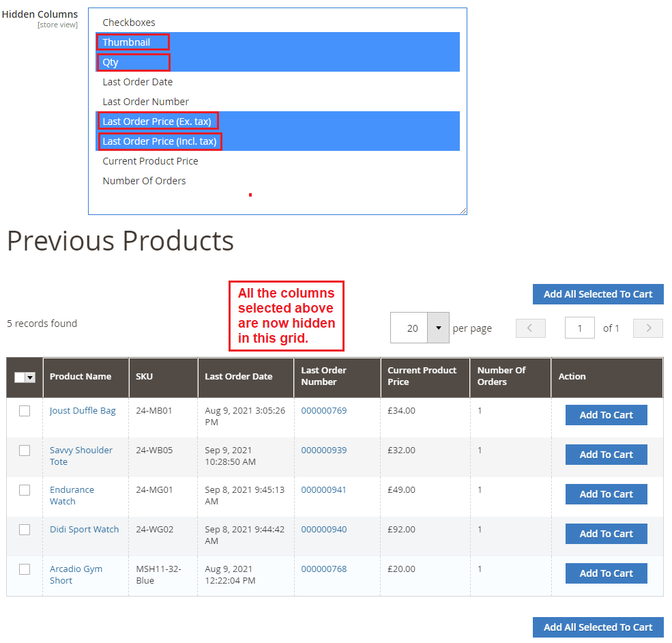
Task: Open the Savvy Shoulder Tote product link
Action: pos(81,456)
